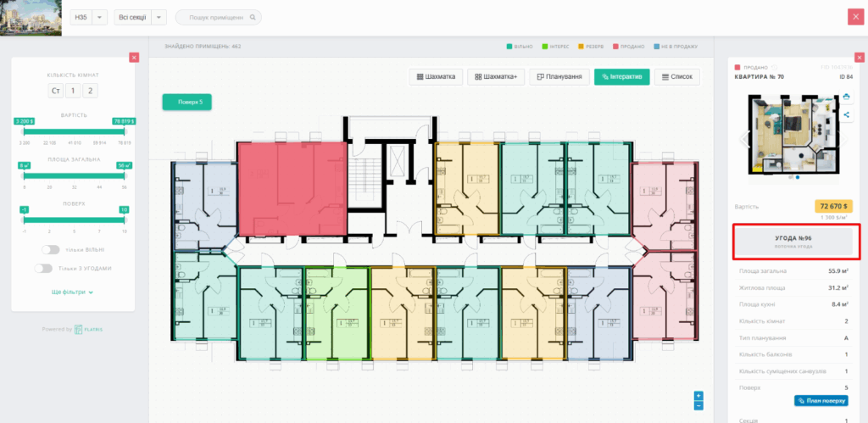868x423 pixels.
Task: Click the 31.2 м² living area value
Action: coord(840,288)
